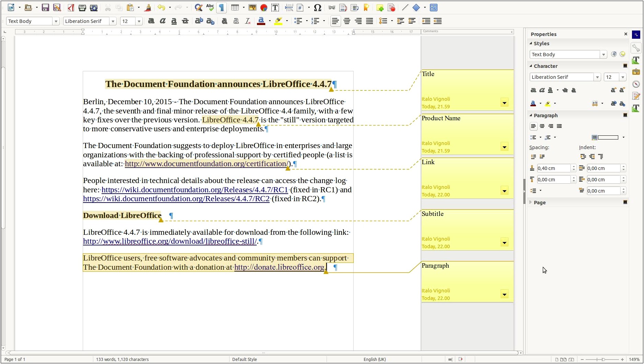Image resolution: width=644 pixels, height=364 pixels.
Task: Insert a bookmark
Action: click(366, 8)
